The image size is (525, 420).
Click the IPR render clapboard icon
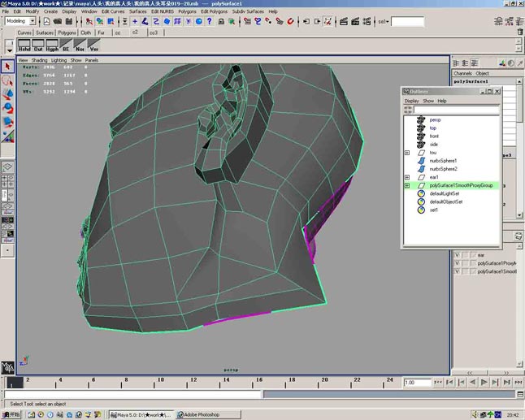[x=355, y=21]
